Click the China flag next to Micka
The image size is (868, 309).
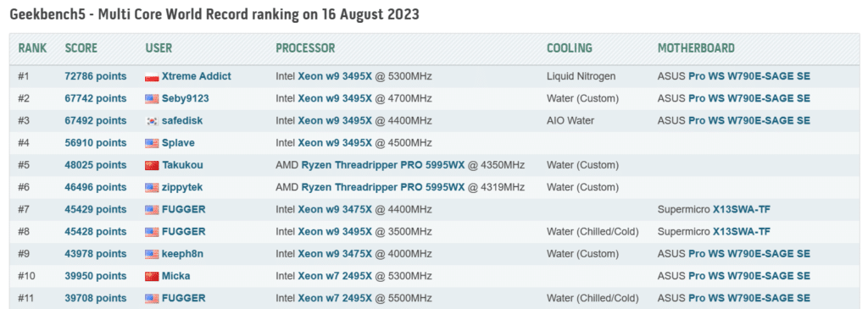point(152,276)
